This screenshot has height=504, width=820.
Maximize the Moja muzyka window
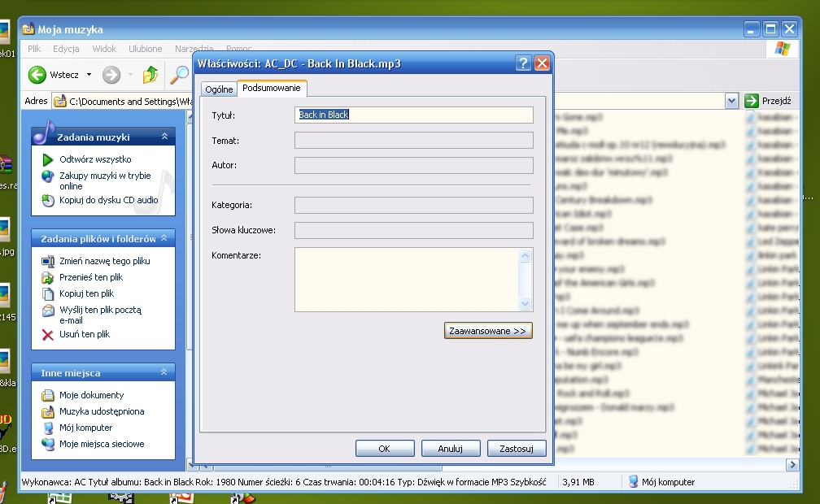(x=770, y=29)
